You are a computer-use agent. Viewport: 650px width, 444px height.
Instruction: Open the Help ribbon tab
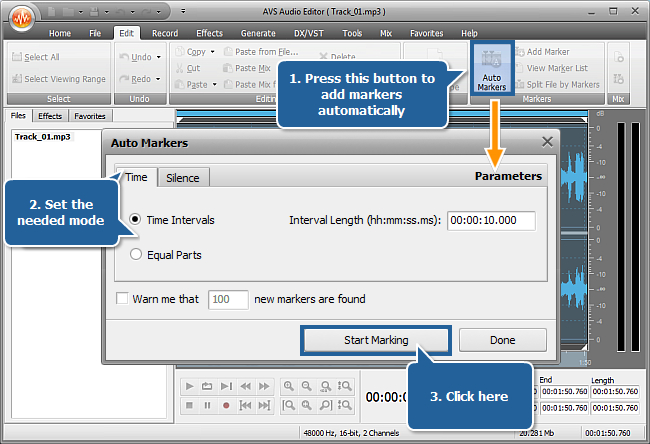[469, 33]
